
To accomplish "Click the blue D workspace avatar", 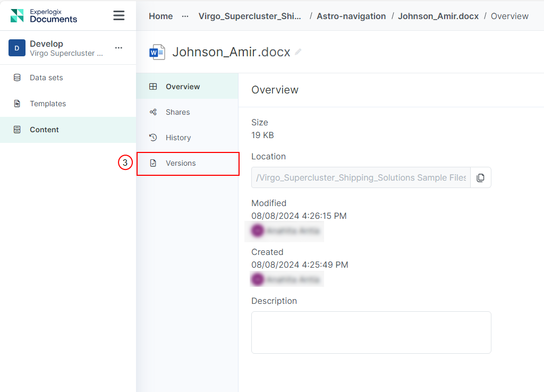I will coord(17,48).
